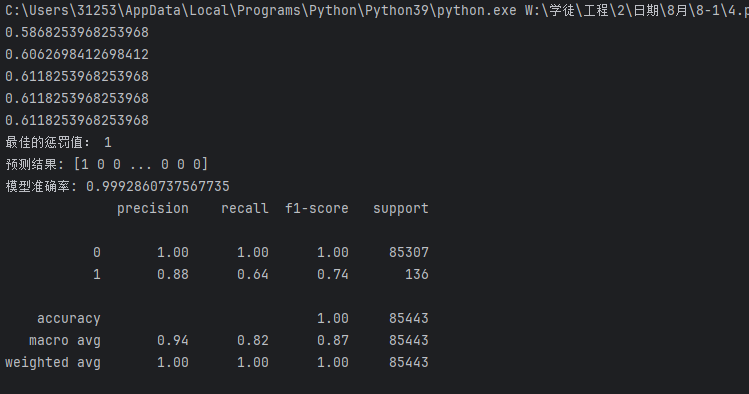
Task: Click the support value 85307
Action: point(409,252)
